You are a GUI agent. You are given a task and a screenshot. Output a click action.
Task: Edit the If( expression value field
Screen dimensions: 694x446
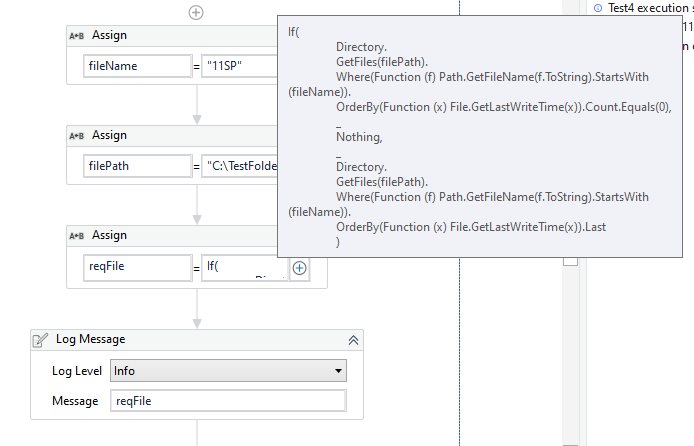(x=245, y=268)
